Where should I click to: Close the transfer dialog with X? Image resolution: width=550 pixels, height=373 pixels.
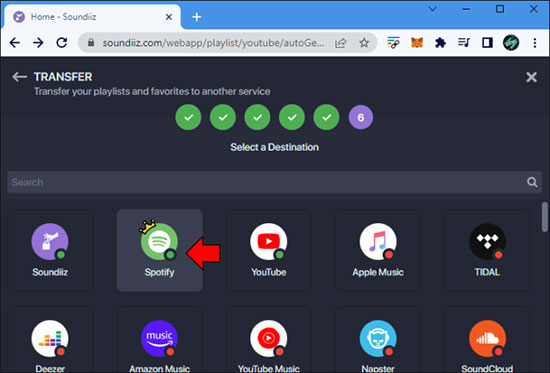tap(531, 77)
